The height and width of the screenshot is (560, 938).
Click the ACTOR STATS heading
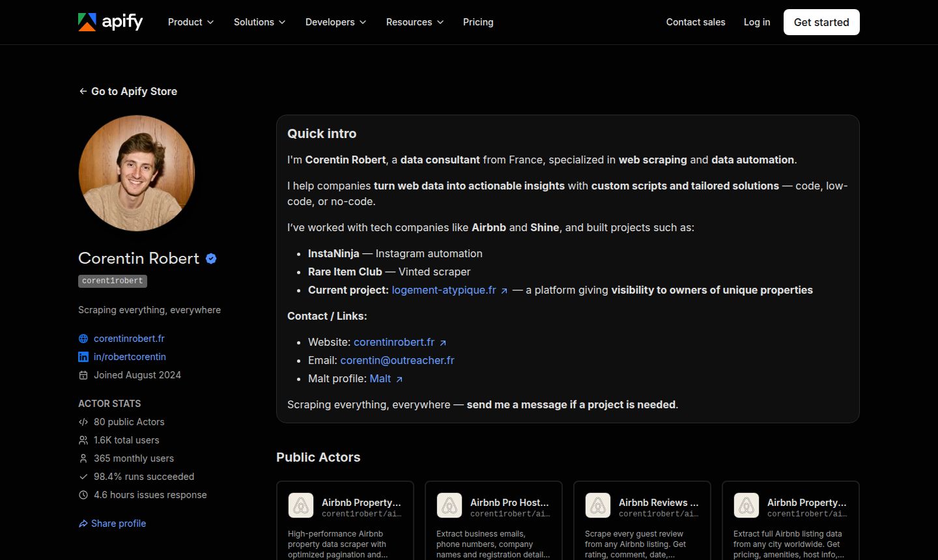click(x=109, y=404)
